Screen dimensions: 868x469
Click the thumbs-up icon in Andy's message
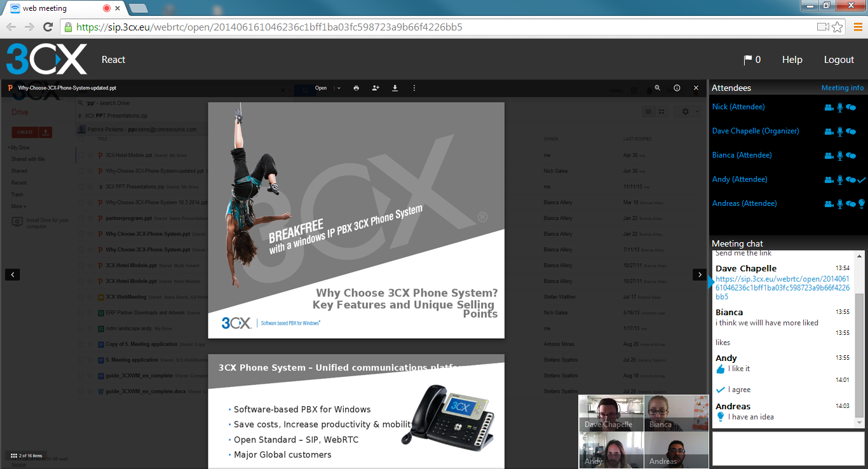point(721,369)
